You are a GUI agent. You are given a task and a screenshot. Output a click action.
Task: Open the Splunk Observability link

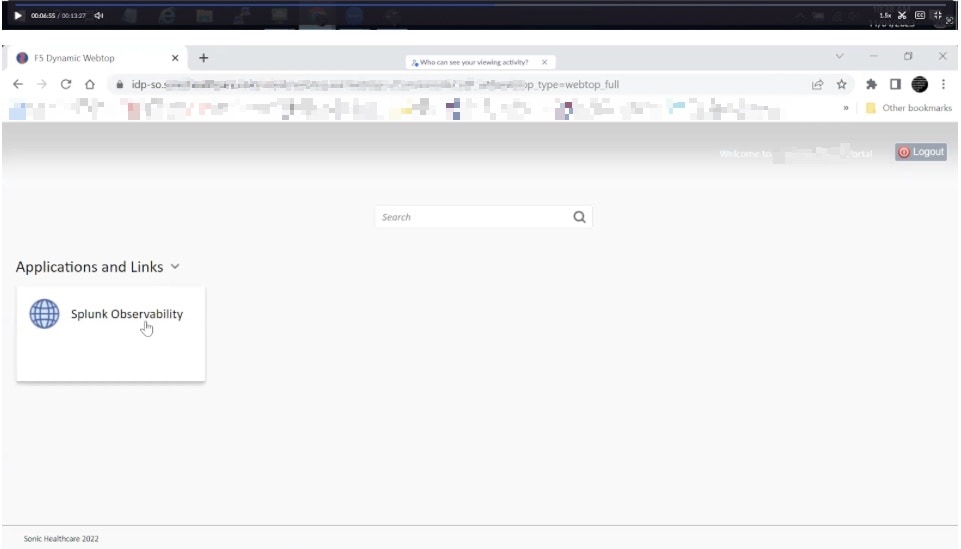[127, 314]
